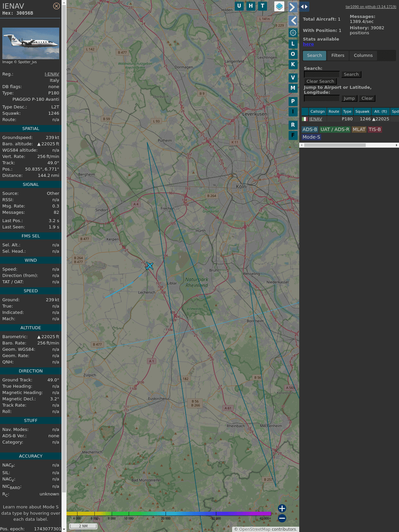Switch to the Columns tab
Viewport: 399px width, 532px height.
pos(363,56)
